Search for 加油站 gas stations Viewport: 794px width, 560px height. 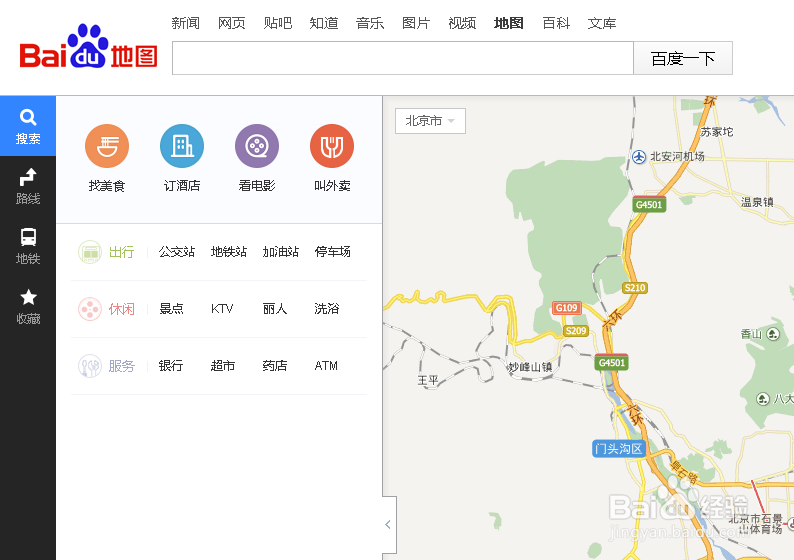click(281, 252)
